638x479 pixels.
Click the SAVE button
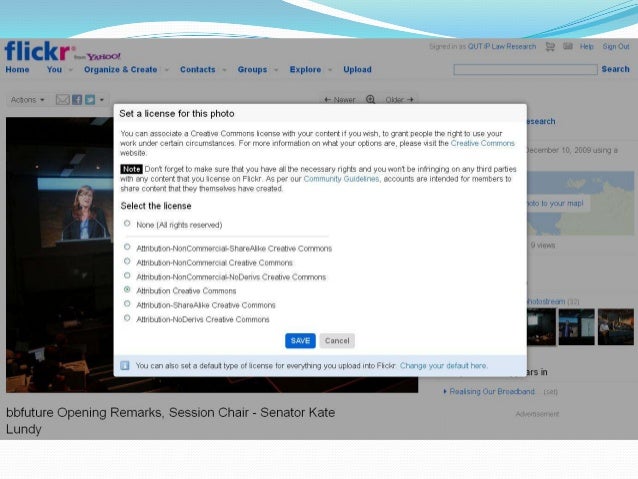click(300, 341)
